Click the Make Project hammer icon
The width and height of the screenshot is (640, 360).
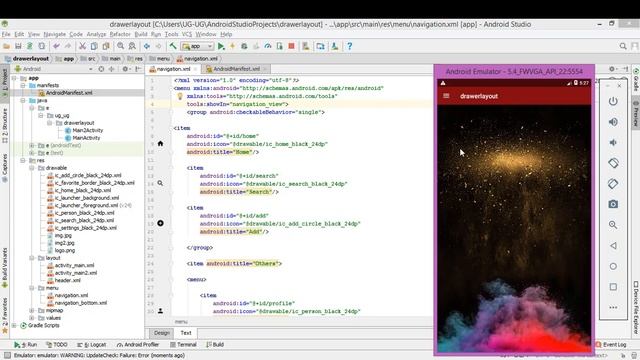tap(173, 46)
